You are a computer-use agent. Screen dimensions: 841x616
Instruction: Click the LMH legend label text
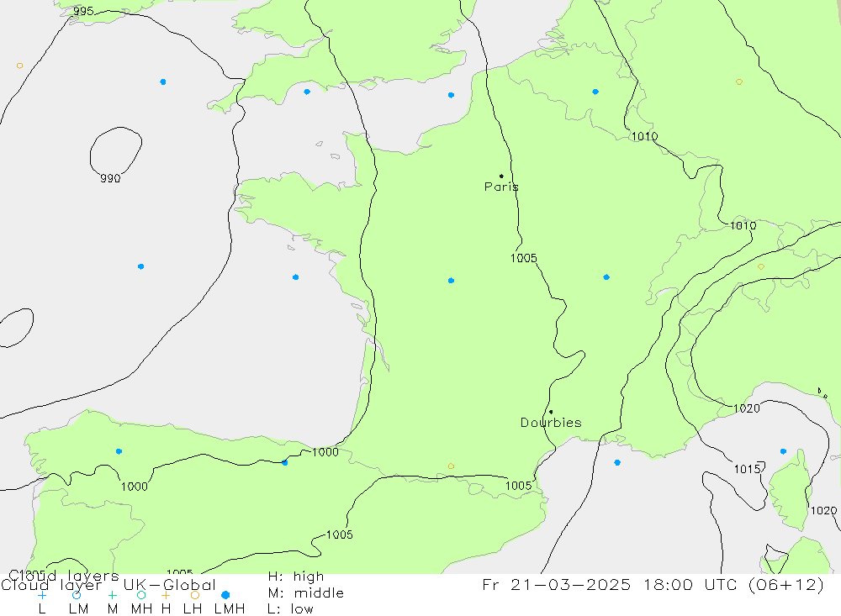230,609
